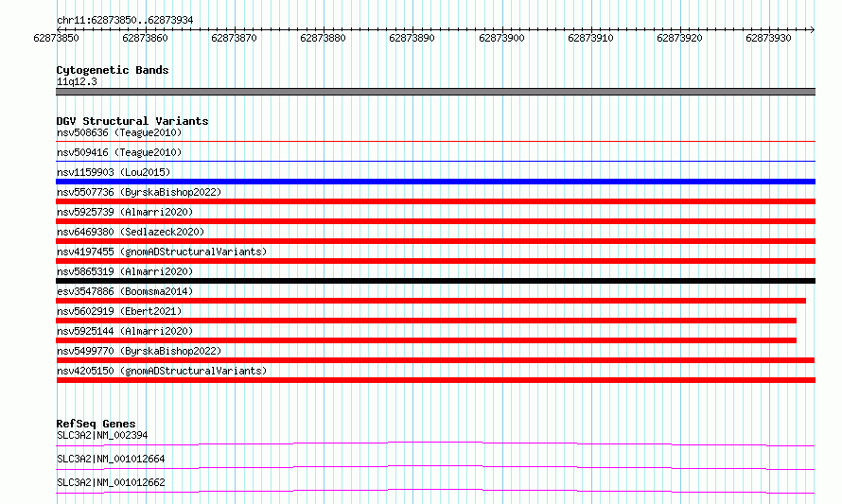Open variant nsv6469380 (Sedlazeck2020) label
842x504 pixels.
click(x=131, y=232)
